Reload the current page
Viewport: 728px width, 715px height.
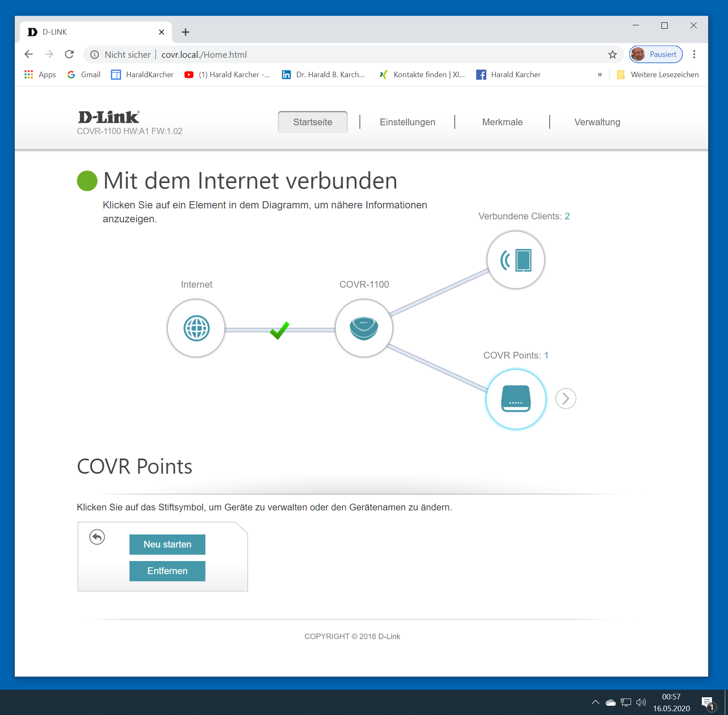70,54
